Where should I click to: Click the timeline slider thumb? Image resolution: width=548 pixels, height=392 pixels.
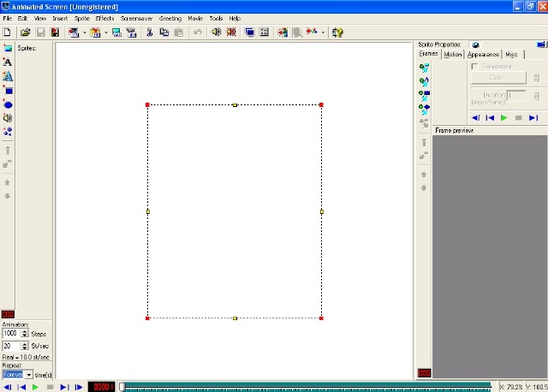pos(122,387)
